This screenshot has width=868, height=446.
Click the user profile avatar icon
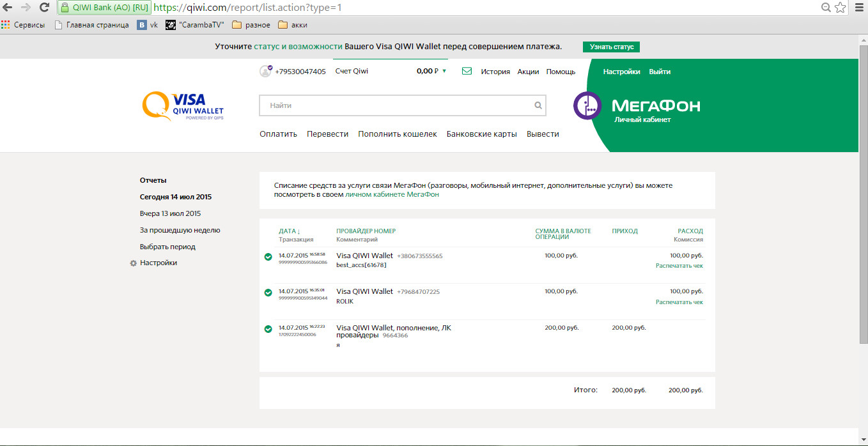click(265, 72)
